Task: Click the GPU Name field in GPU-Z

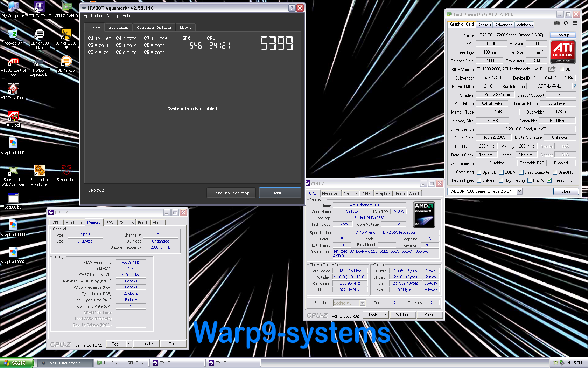Action: [x=511, y=35]
